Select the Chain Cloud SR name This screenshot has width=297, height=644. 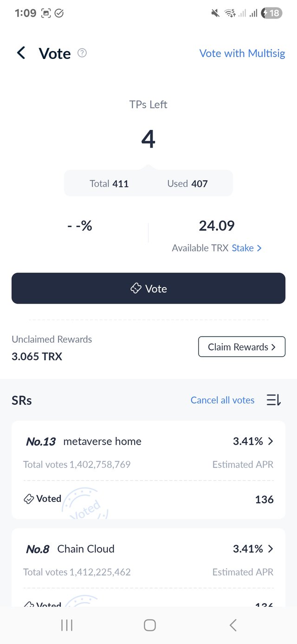86,549
